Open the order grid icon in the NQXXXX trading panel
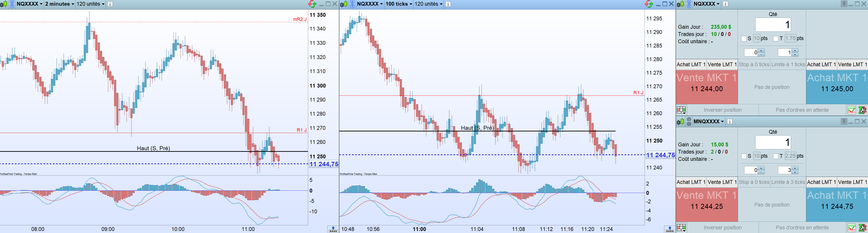The image size is (868, 233). (x=681, y=110)
